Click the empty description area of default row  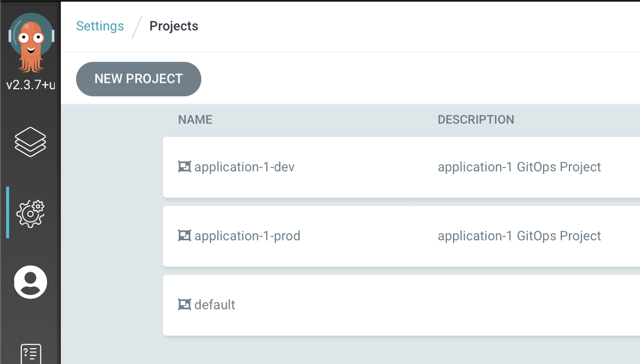(x=519, y=305)
